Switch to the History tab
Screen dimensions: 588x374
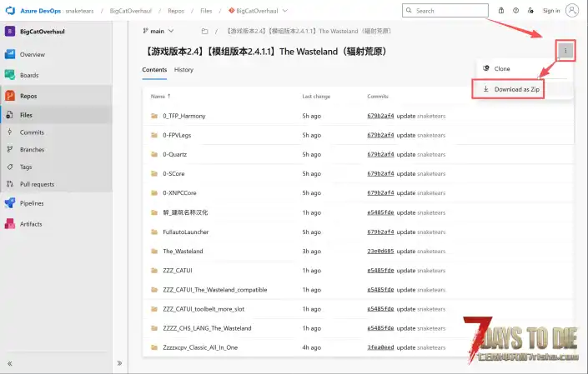[x=183, y=70]
